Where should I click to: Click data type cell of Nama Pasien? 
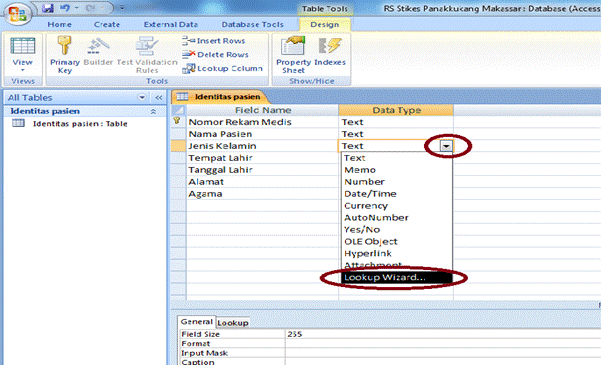click(x=396, y=134)
